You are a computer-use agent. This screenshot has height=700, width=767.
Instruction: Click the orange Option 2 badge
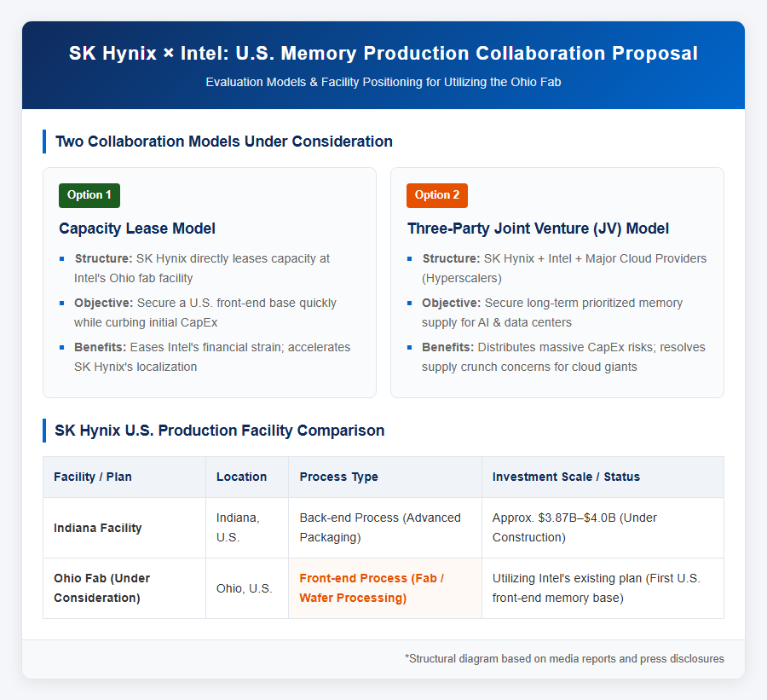(437, 195)
